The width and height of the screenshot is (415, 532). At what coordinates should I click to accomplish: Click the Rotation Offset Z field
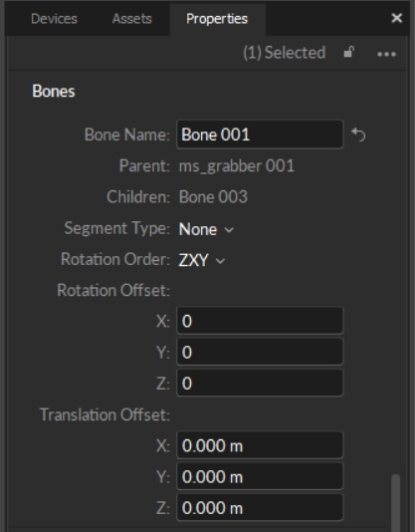[x=260, y=383]
